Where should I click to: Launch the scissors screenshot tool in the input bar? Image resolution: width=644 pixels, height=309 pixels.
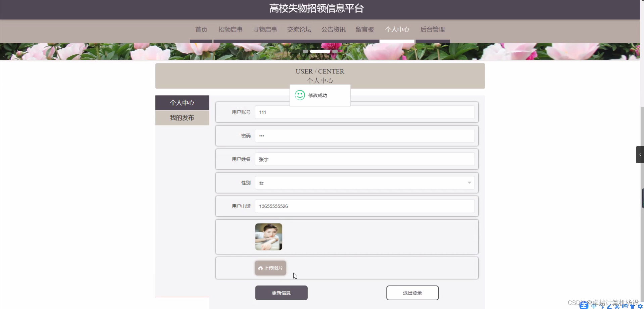pos(617,306)
